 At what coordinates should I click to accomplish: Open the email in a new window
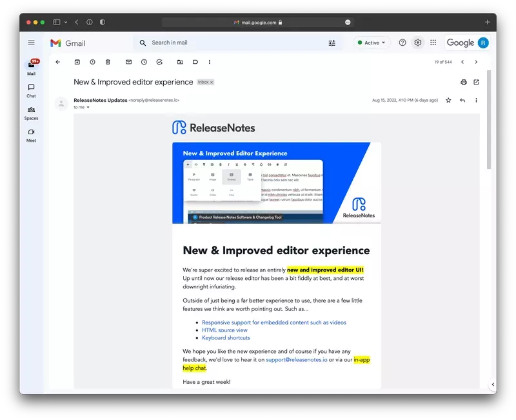477,83
